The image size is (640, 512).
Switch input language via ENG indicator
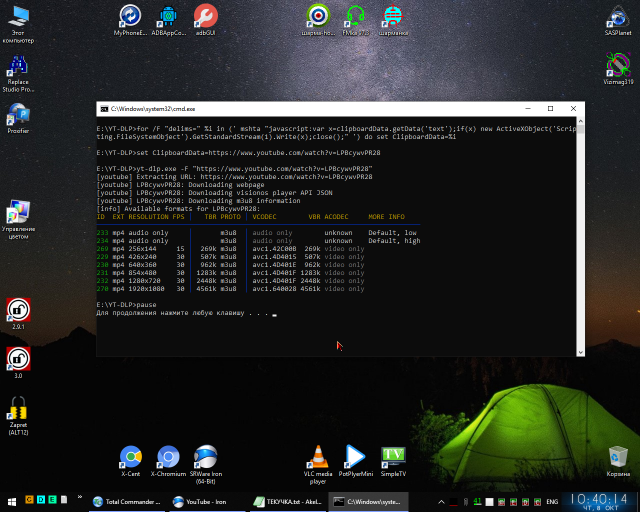(x=552, y=502)
